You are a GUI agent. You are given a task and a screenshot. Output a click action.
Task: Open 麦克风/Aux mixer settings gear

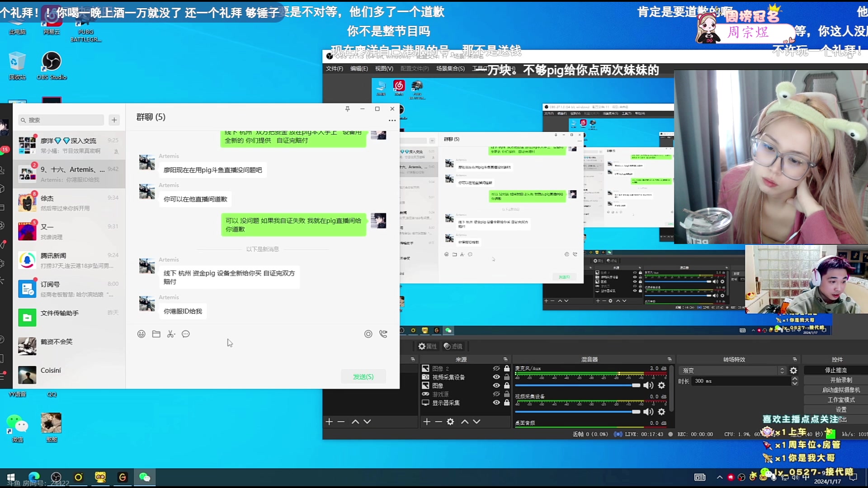click(661, 385)
